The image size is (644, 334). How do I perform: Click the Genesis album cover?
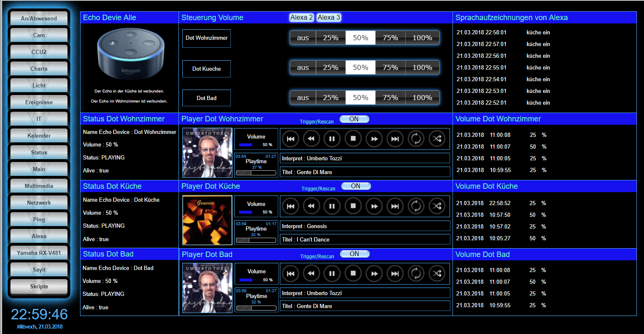point(207,220)
